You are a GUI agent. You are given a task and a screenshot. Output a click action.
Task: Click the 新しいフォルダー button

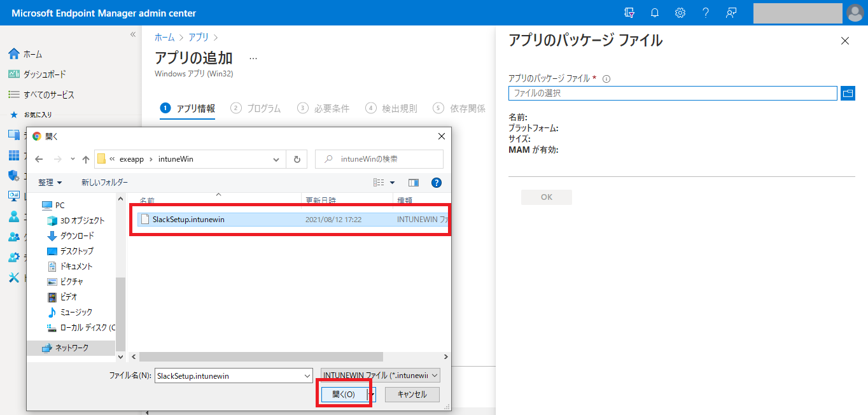(x=104, y=183)
